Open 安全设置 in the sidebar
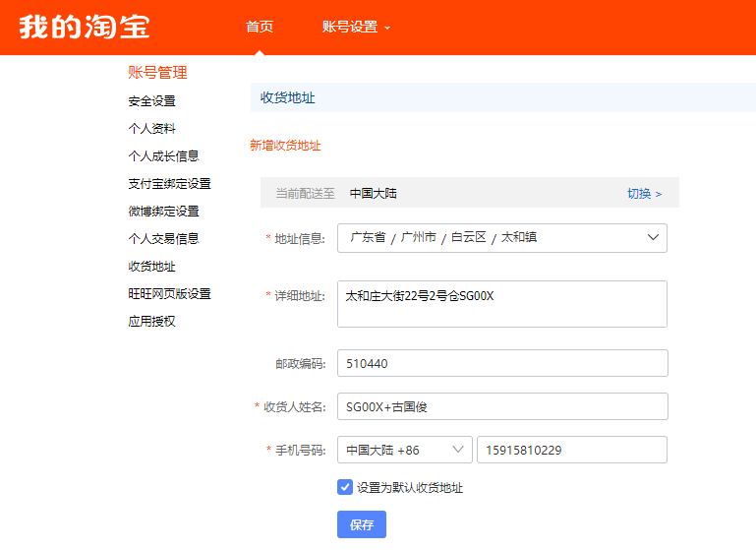756x550 pixels. tap(151, 100)
